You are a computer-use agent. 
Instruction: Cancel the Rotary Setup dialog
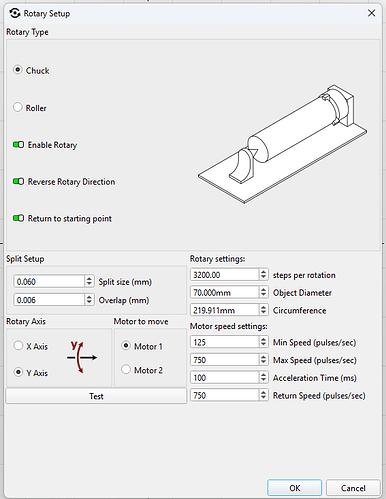tap(353, 488)
